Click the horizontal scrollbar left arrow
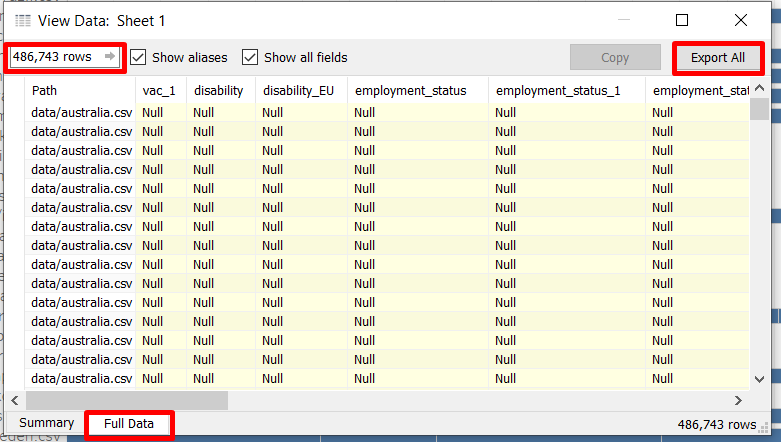The image size is (781, 442). click(15, 400)
